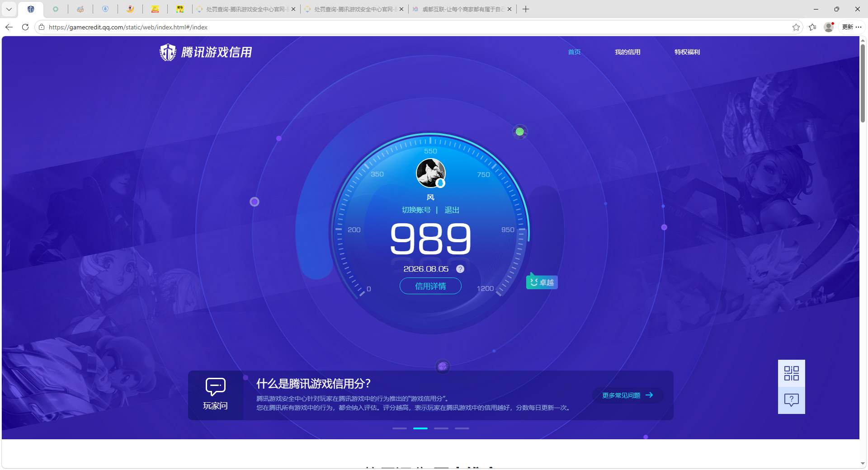Viewport: 868px width, 470px height.
Task: Open the favorites list icon
Action: (812, 27)
